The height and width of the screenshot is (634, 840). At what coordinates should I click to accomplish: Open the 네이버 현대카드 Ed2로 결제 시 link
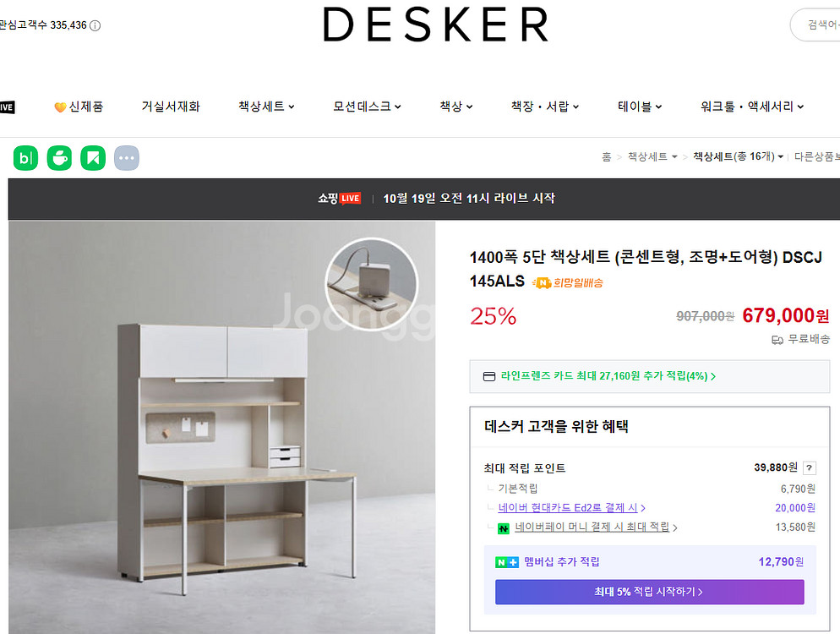point(571,507)
